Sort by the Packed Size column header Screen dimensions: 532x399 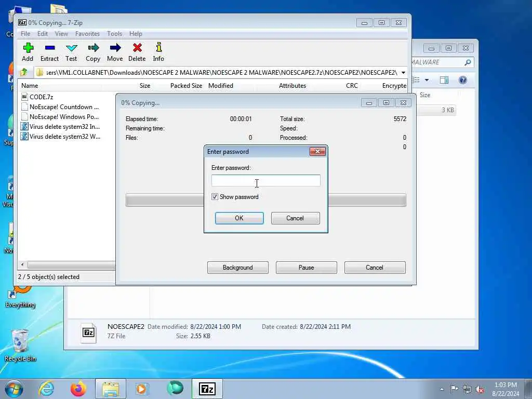[x=186, y=86]
